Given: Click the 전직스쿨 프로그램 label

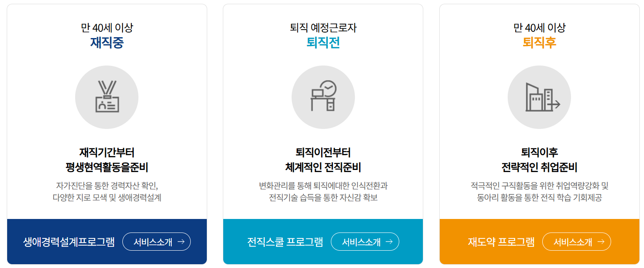Looking at the screenshot, I should pos(285,242).
